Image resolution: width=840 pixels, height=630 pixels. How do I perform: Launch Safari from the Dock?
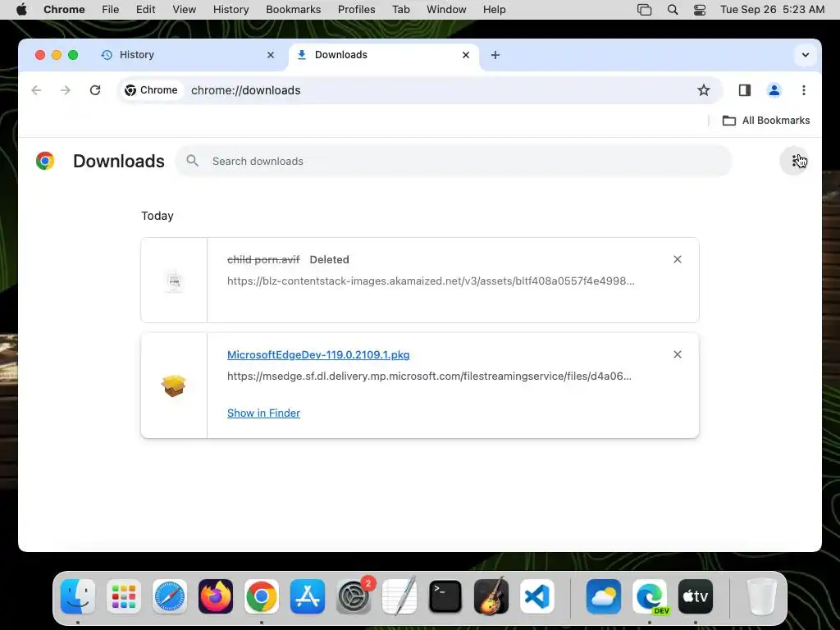point(170,596)
